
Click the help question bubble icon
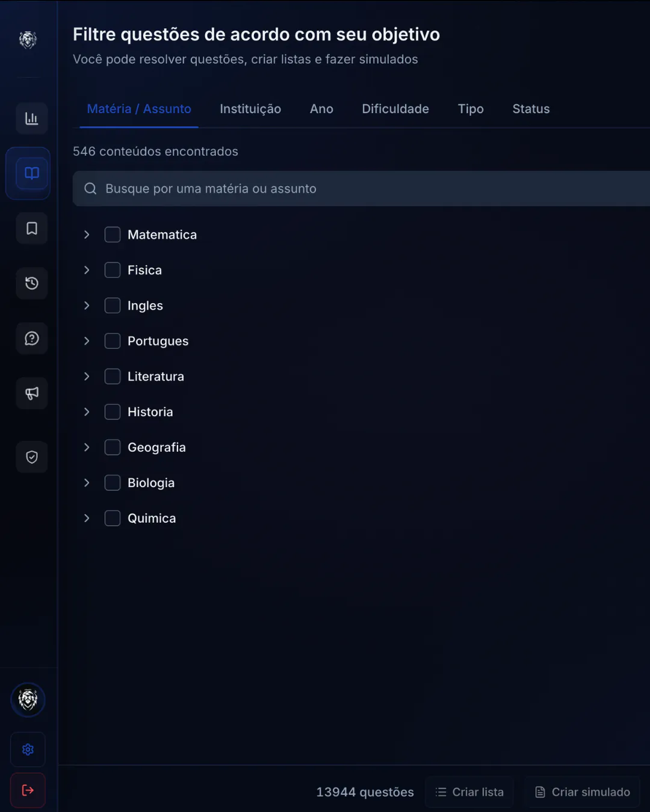[32, 339]
